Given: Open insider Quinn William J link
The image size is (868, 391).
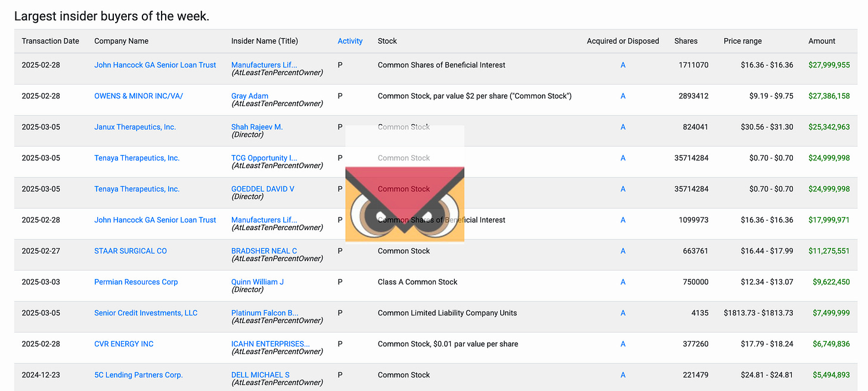Looking at the screenshot, I should (258, 282).
